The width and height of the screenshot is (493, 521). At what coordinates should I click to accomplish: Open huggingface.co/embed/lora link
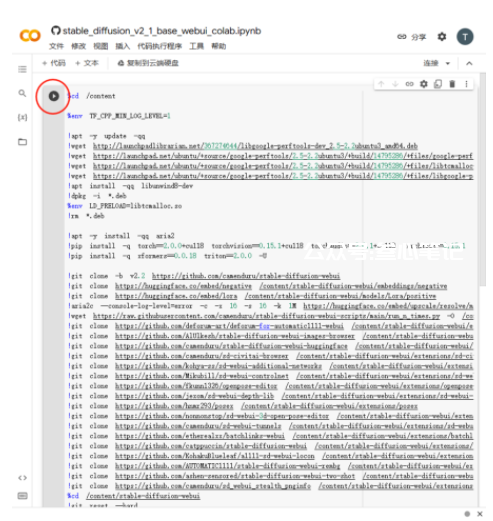point(176,296)
